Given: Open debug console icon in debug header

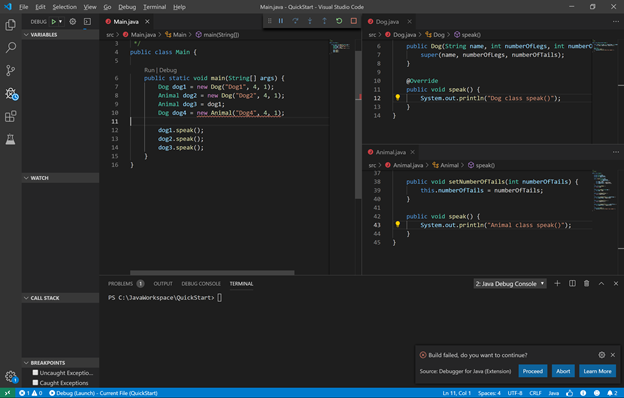Looking at the screenshot, I should (87, 21).
